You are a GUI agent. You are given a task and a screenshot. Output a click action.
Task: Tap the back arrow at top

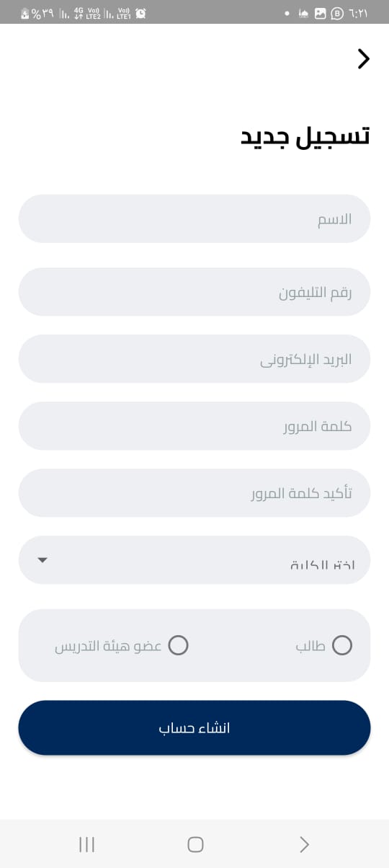tap(364, 59)
